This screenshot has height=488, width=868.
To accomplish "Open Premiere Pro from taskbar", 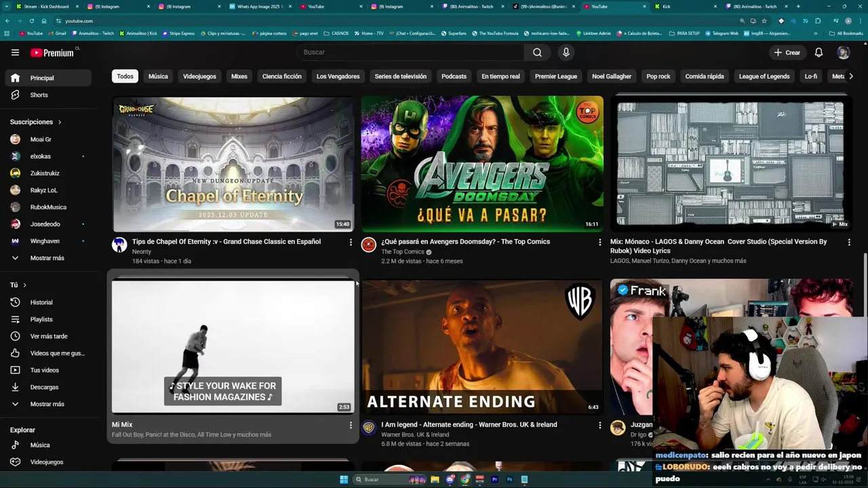I will tap(494, 479).
